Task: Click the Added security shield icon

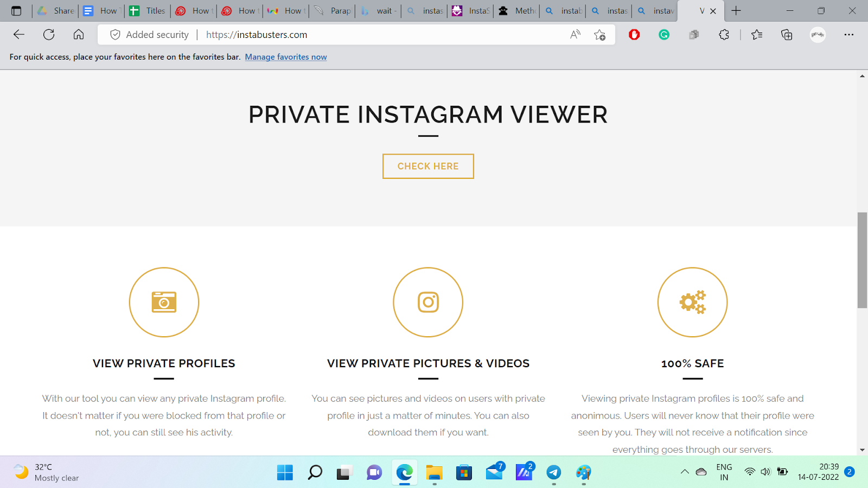Action: [x=115, y=35]
